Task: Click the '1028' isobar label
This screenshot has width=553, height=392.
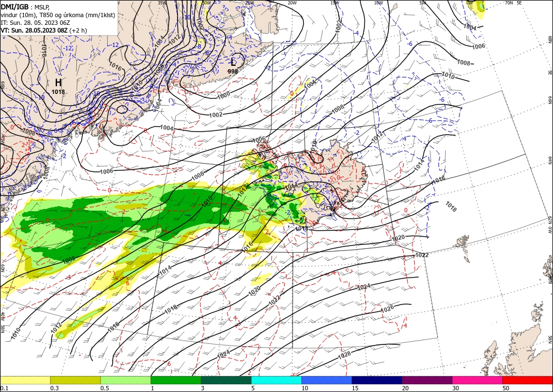Action: click(x=344, y=355)
